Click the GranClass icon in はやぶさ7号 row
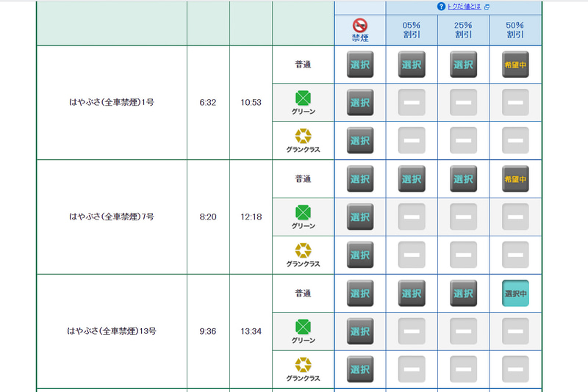 [x=303, y=251]
